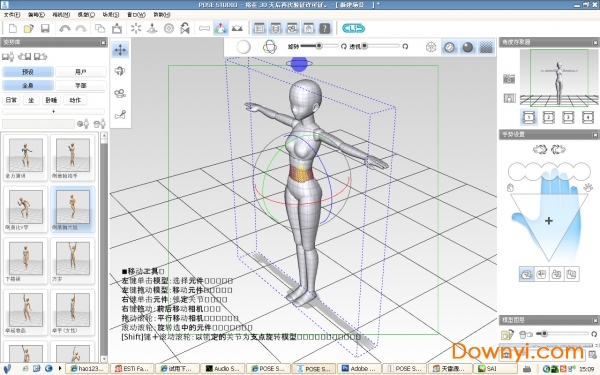This screenshot has width=600, height=375.
Task: Open the 帮助(H) menu
Action: click(x=162, y=15)
